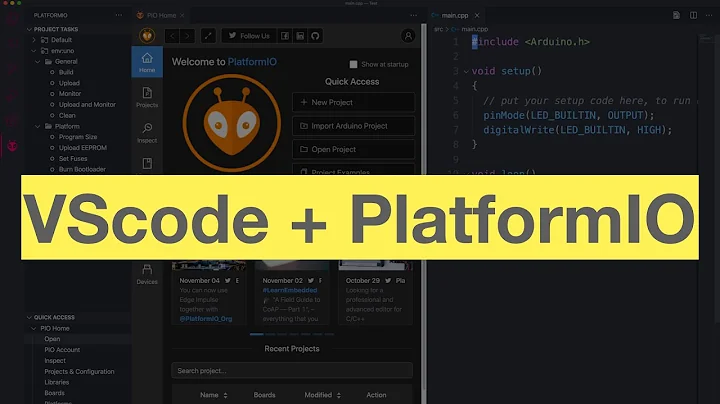Select PIO Account in Quick Access

pyautogui.click(x=62, y=350)
